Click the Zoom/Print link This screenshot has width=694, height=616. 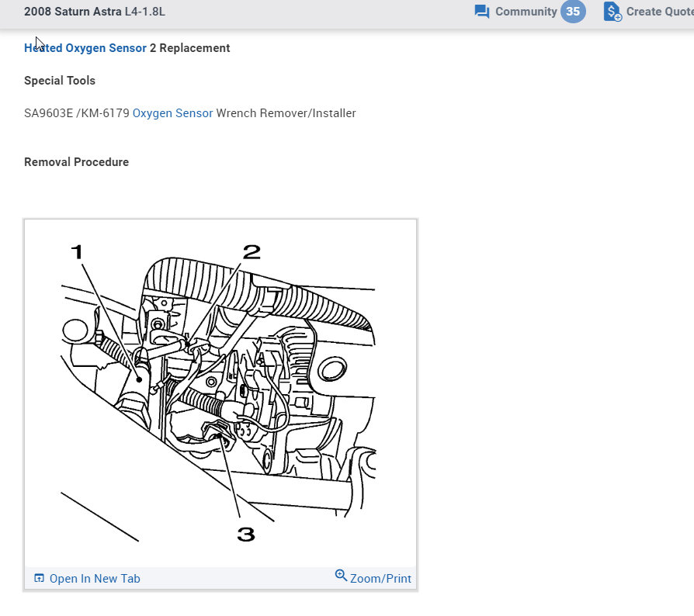tap(380, 579)
